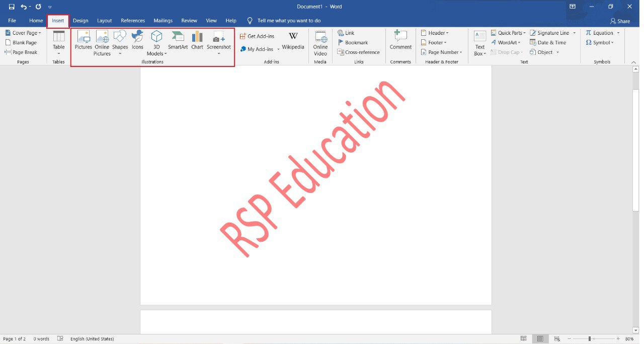Redo the last action icon
Viewport: 644px width, 344px height.
click(38, 7)
